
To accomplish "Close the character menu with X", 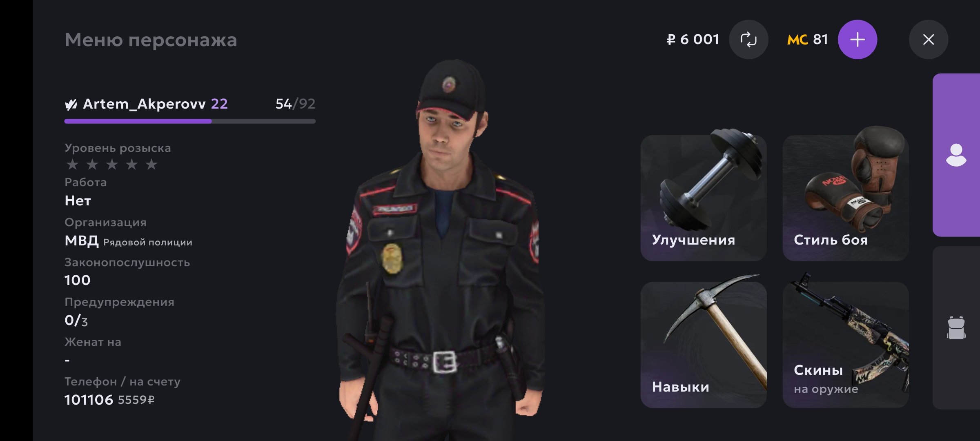I will [x=928, y=40].
